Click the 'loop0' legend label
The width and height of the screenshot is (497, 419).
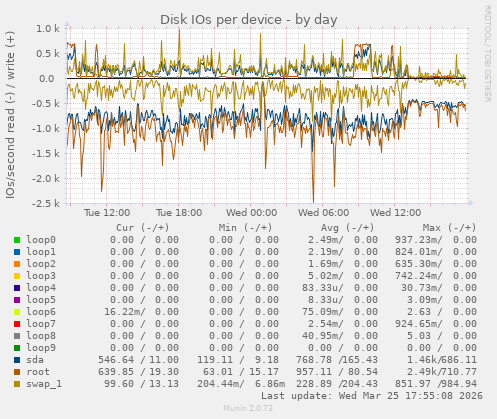click(41, 240)
